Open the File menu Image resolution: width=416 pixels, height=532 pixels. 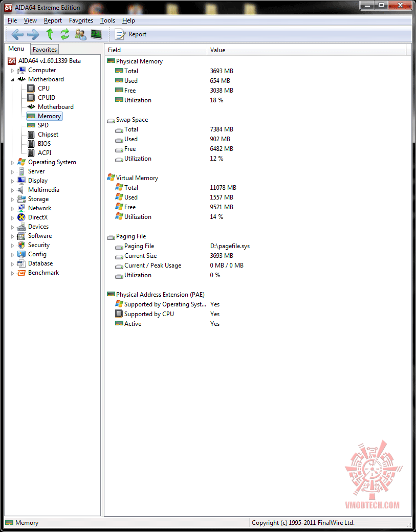click(x=12, y=20)
